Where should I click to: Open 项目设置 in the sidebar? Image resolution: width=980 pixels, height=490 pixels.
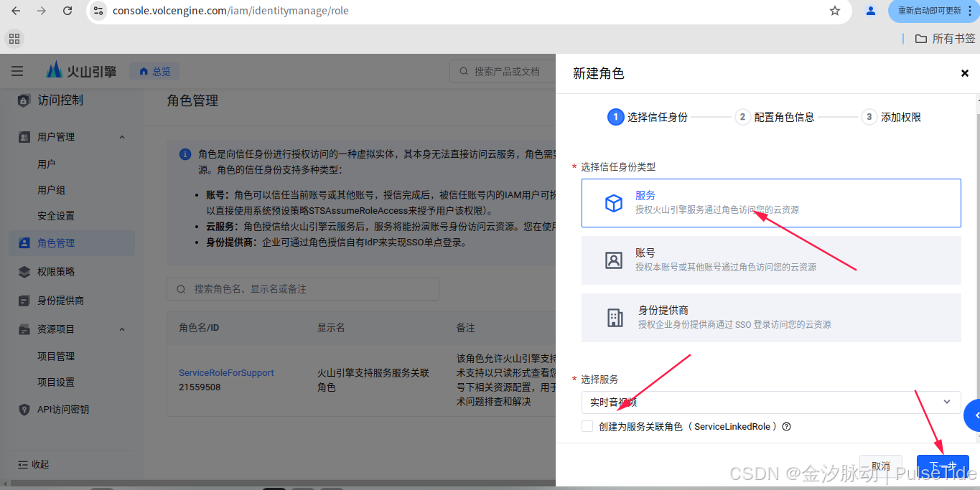[x=56, y=382]
